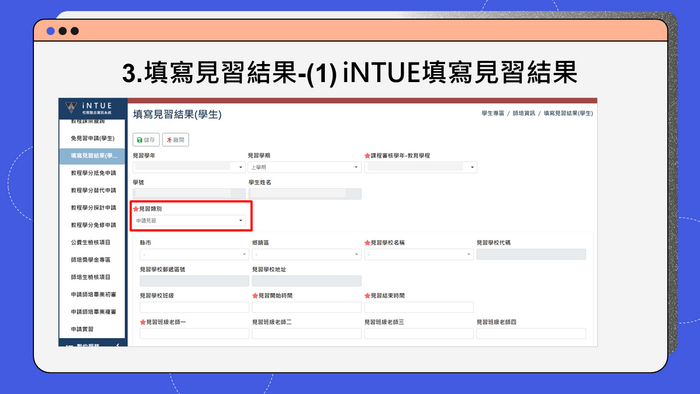Screen dimensions: 700x394
Task: Click the 見習班級老師一 input field
Action: (x=194, y=333)
